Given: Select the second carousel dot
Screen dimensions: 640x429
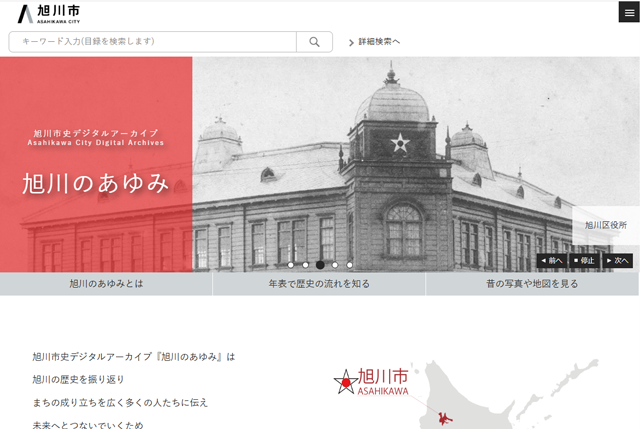Looking at the screenshot, I should (305, 265).
